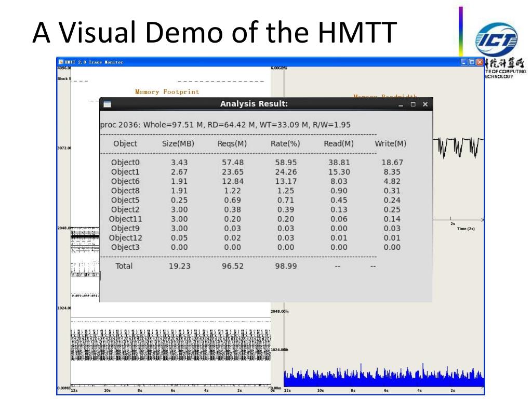Select the Object5 row label

[125, 200]
